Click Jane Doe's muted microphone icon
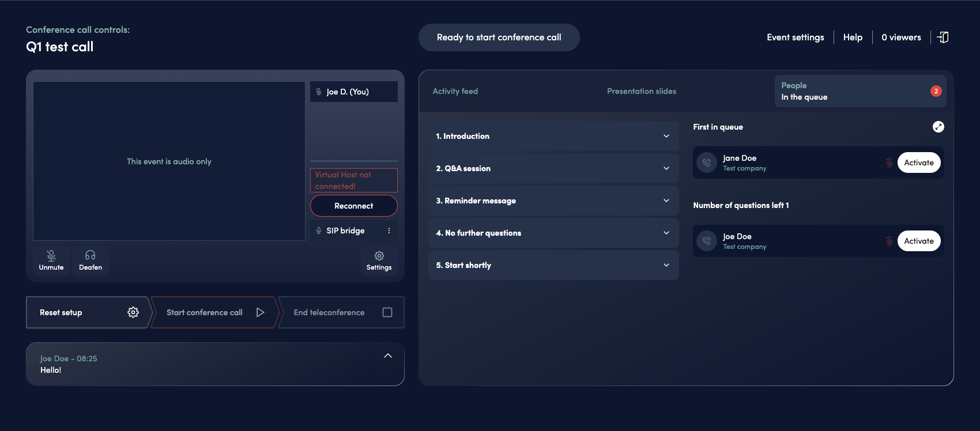This screenshot has width=980, height=431. point(889,162)
